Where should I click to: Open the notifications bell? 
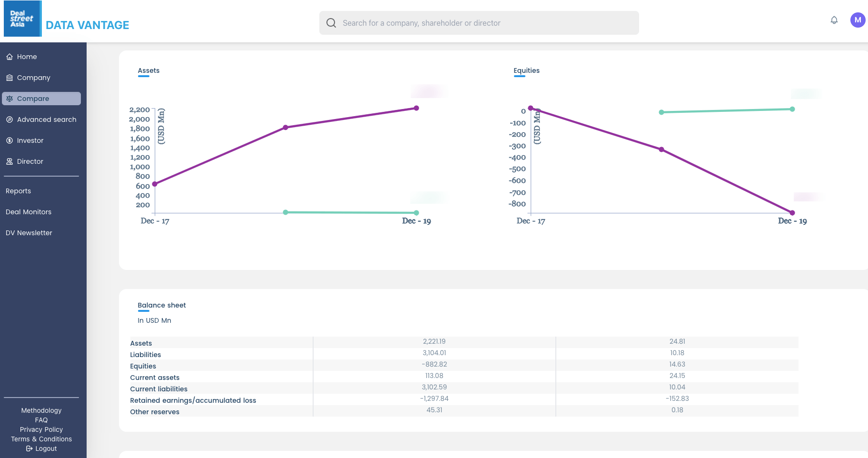click(x=834, y=20)
